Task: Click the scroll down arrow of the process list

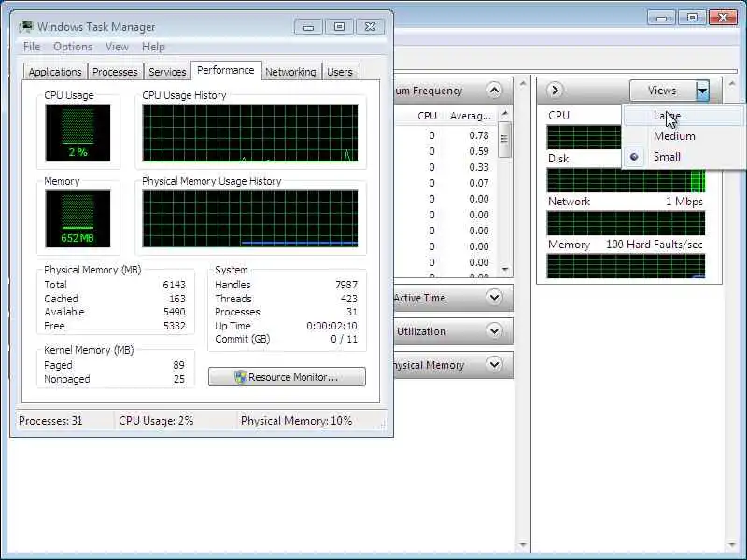Action: (505, 270)
